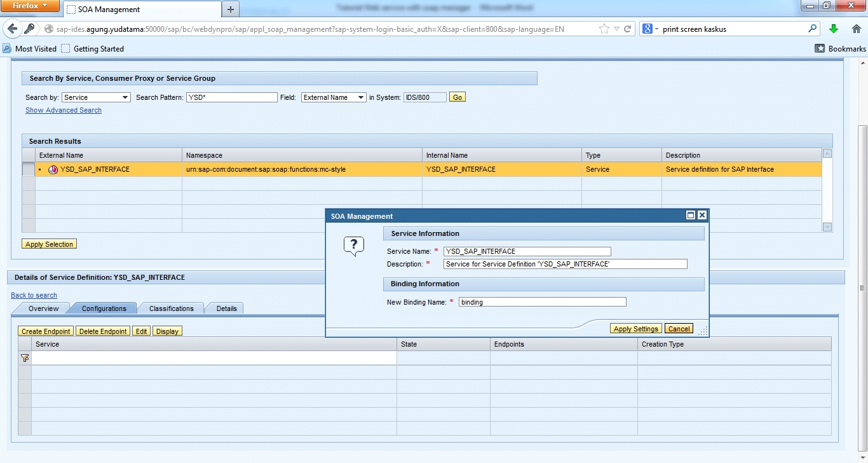Maximize the SOA Management dialog
Screen dimensions: 868x463
[691, 216]
